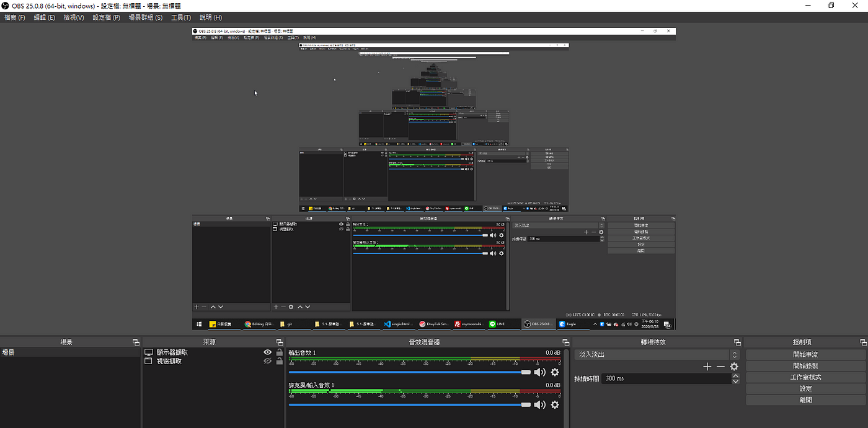The image size is (868, 428).
Task: Adjust the 麥克風/輸入音效 1 volume slider
Action: pos(410,404)
